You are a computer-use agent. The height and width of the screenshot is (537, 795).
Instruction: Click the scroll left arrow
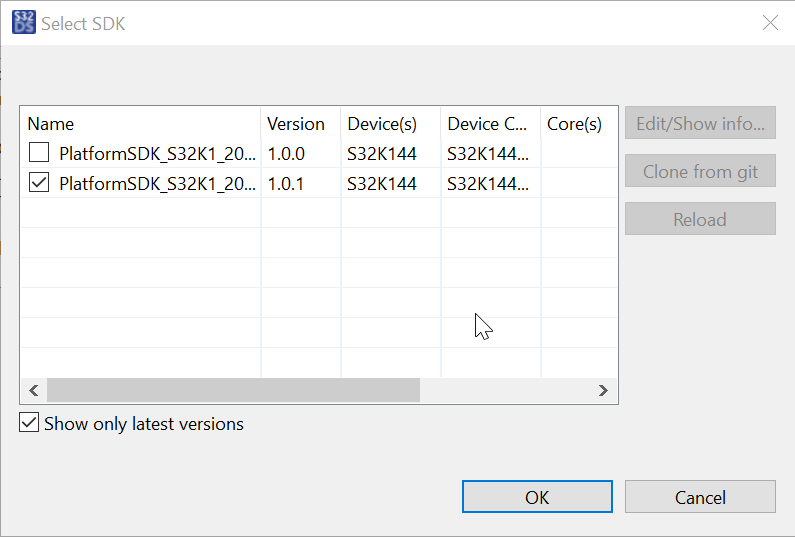33,390
